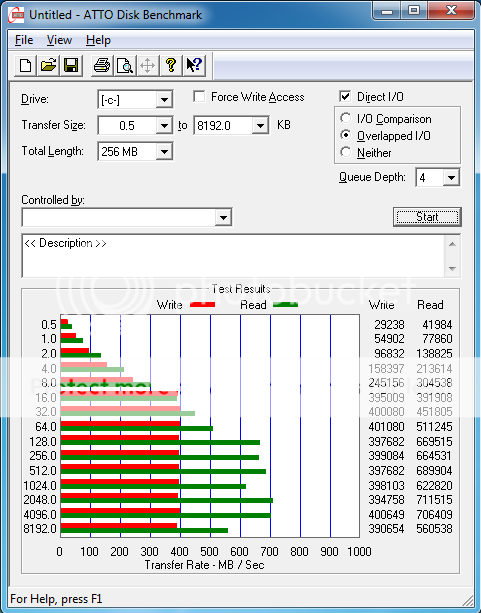
Task: Click the read value 560538
Action: coord(434,529)
